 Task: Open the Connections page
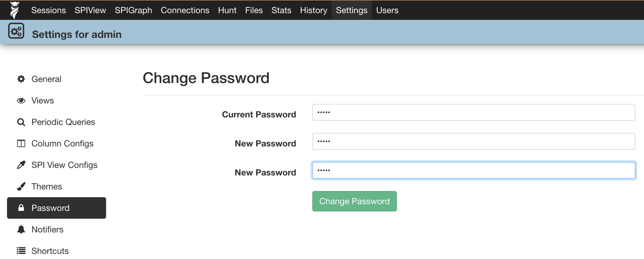click(185, 10)
